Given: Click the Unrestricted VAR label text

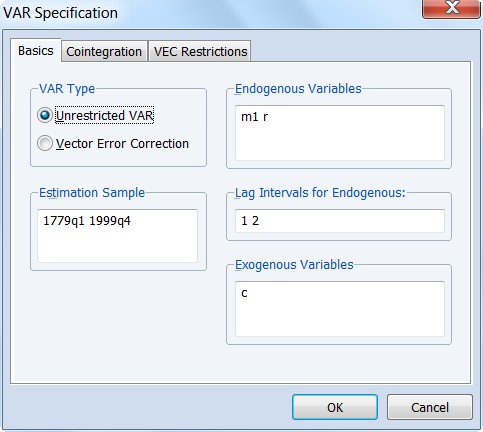Looking at the screenshot, I should (x=104, y=115).
